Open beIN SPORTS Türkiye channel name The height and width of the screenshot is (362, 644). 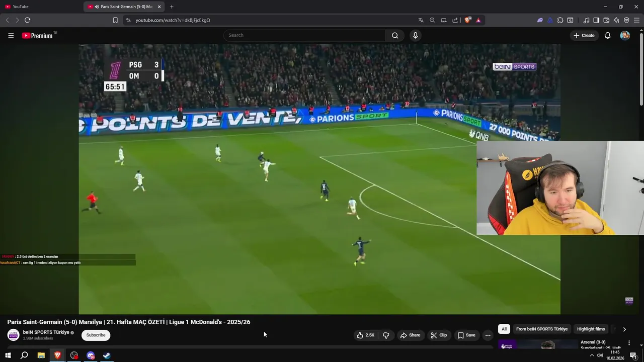click(46, 332)
